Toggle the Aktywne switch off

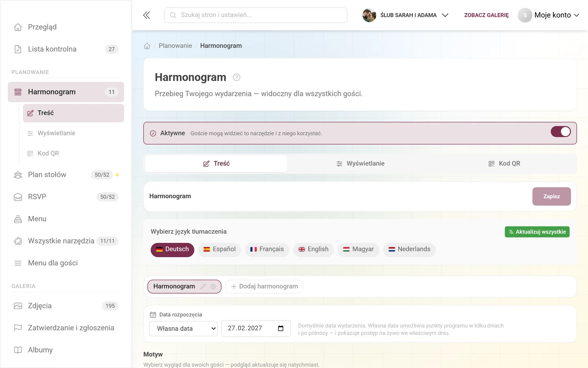[x=561, y=132]
